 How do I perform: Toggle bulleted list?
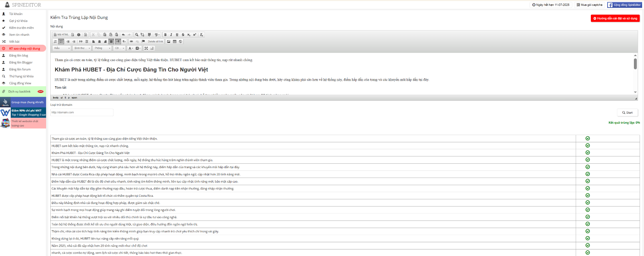(x=61, y=42)
